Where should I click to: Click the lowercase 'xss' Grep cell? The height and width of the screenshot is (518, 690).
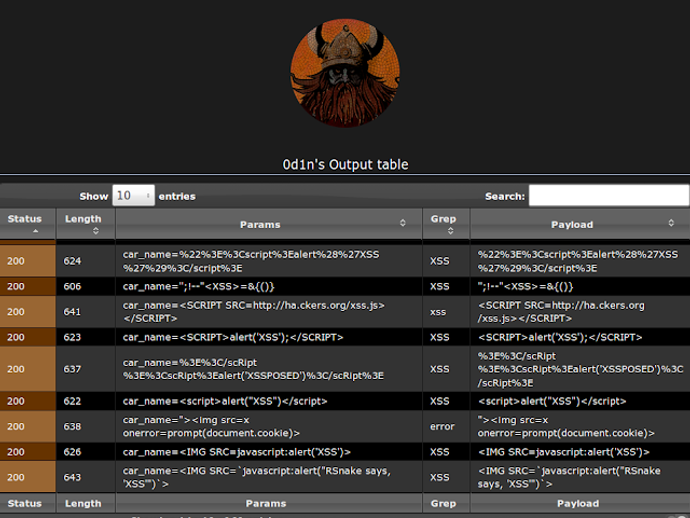click(x=446, y=312)
